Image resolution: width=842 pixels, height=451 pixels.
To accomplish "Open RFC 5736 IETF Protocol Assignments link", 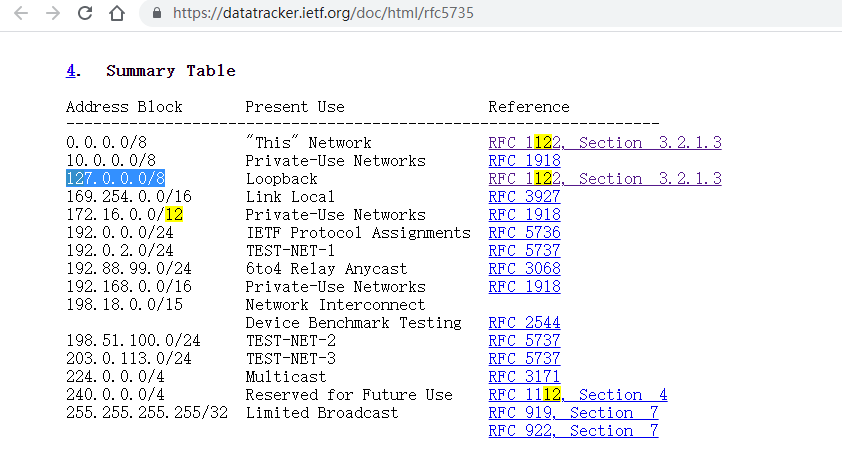I will 524,232.
